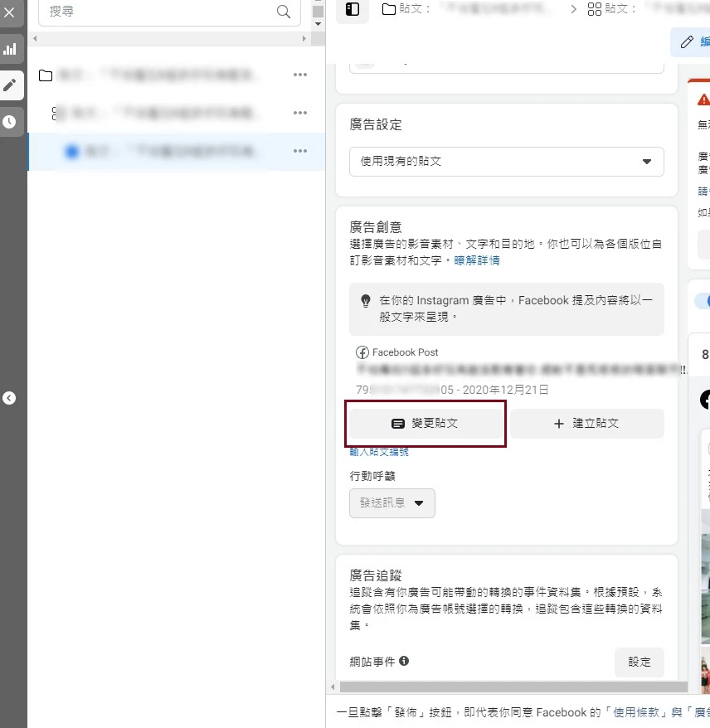
Task: Select the ad set breadcrumb with grid icon
Action: 622,10
